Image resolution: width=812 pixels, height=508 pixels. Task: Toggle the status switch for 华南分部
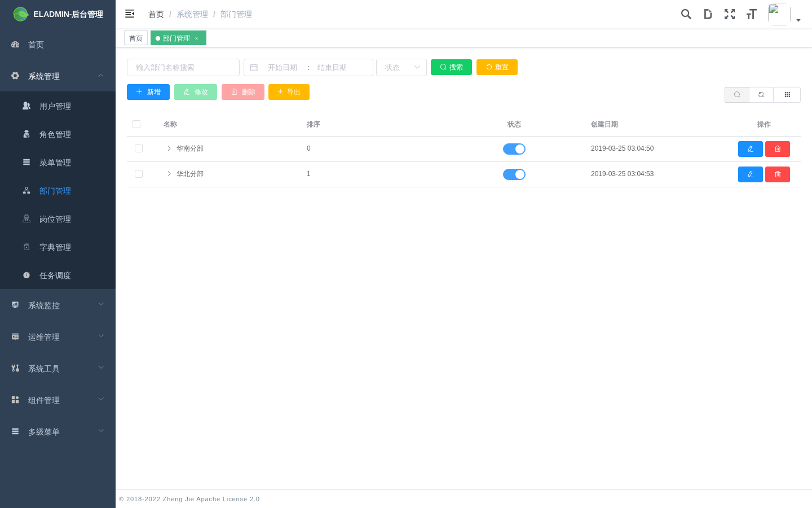pos(514,149)
